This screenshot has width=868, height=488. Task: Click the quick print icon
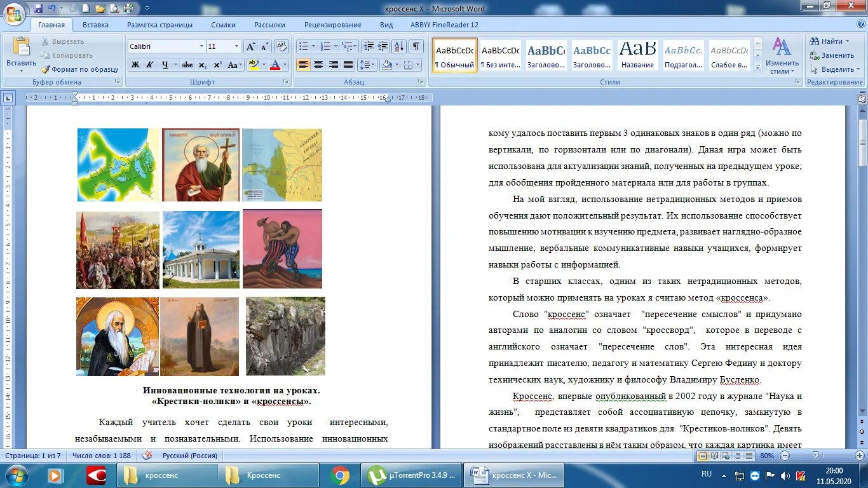[x=128, y=8]
